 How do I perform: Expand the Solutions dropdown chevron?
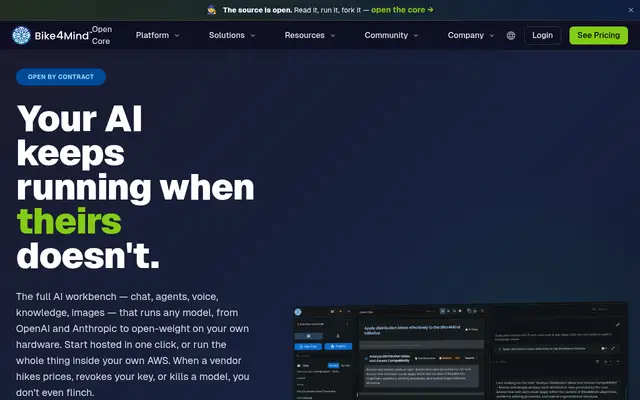point(253,36)
